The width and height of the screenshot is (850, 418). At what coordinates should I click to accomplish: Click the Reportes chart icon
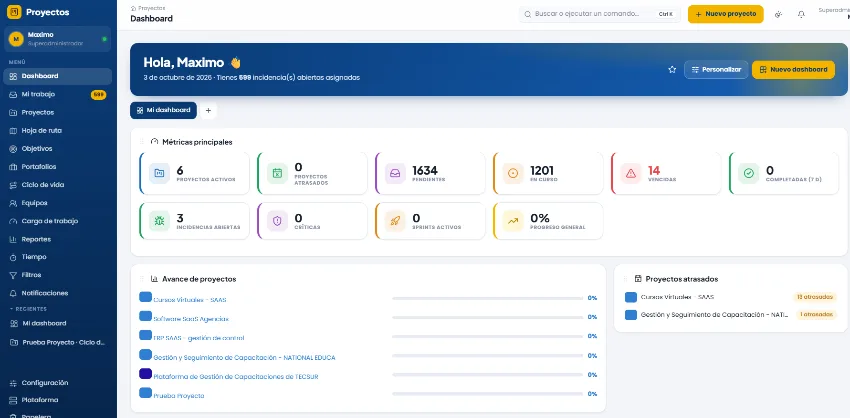tap(14, 239)
